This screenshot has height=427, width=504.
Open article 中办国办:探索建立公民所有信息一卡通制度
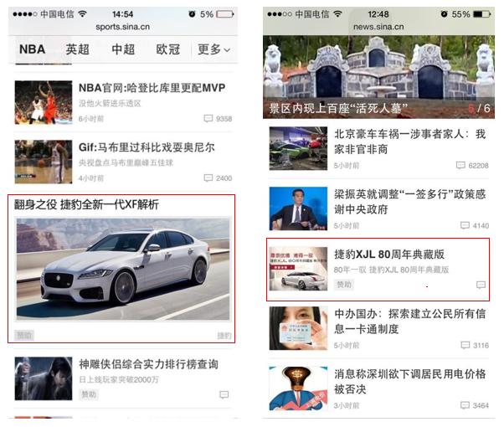(410, 322)
